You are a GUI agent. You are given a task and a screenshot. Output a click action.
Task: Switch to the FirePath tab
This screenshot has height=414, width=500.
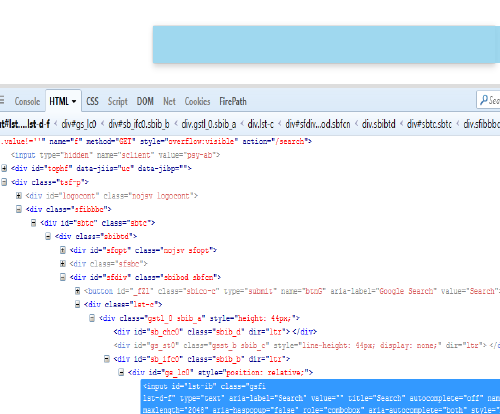233,101
